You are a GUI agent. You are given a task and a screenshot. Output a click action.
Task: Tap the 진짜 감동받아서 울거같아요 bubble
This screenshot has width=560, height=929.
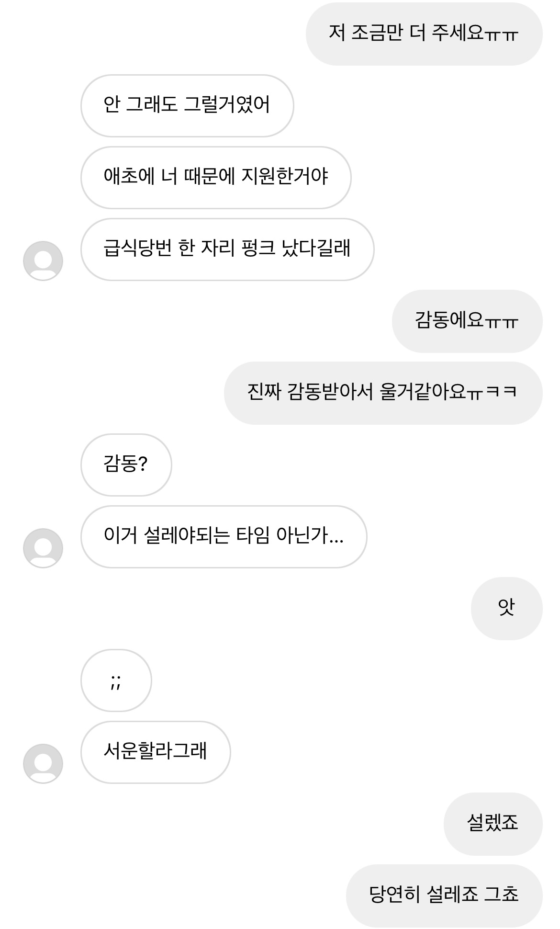(383, 393)
